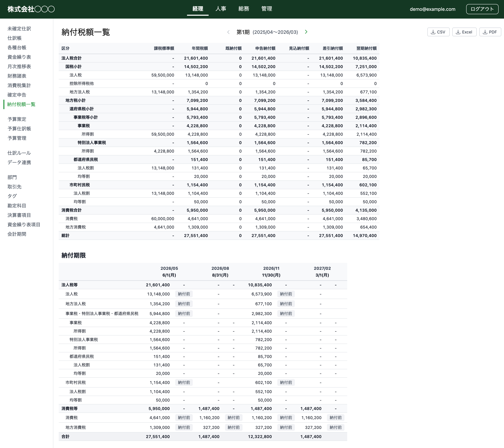Open 未確定仕訳 at the top of sidebar
This screenshot has width=504, height=448.
[19, 29]
